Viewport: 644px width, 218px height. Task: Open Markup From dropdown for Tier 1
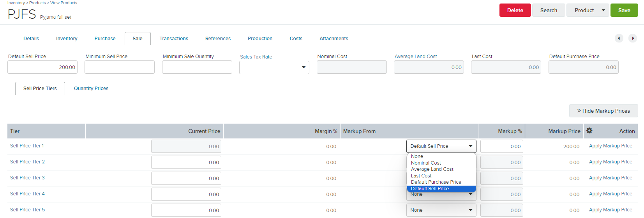441,146
